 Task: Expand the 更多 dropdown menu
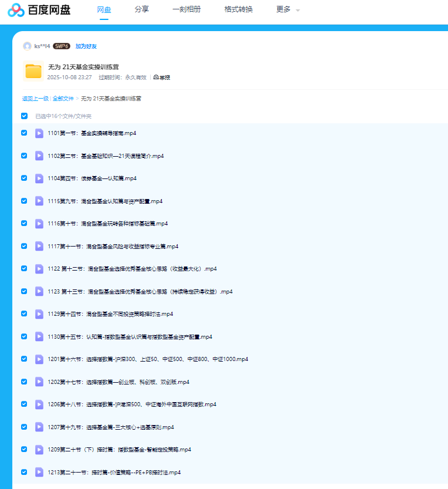tap(288, 10)
